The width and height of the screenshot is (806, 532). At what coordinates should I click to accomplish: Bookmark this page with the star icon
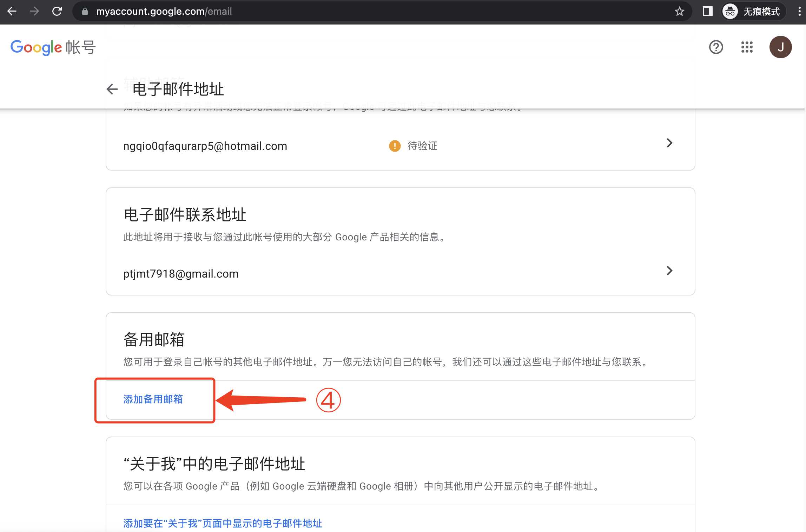[x=680, y=11]
